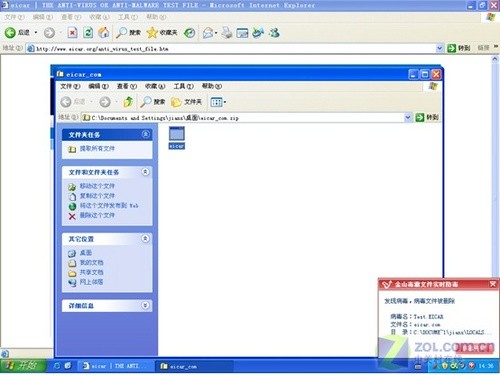
Task: Click the Print icon in Internet Explorer toolbar
Action: pyautogui.click(x=227, y=33)
